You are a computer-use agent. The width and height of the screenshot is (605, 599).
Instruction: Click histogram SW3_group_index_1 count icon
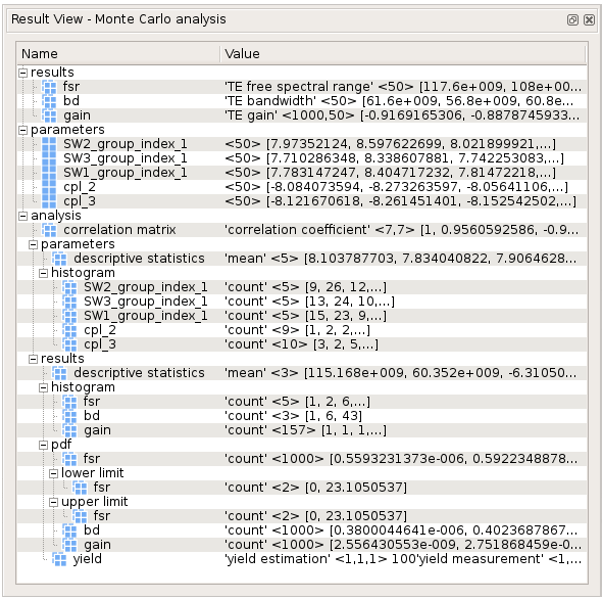pos(70,301)
